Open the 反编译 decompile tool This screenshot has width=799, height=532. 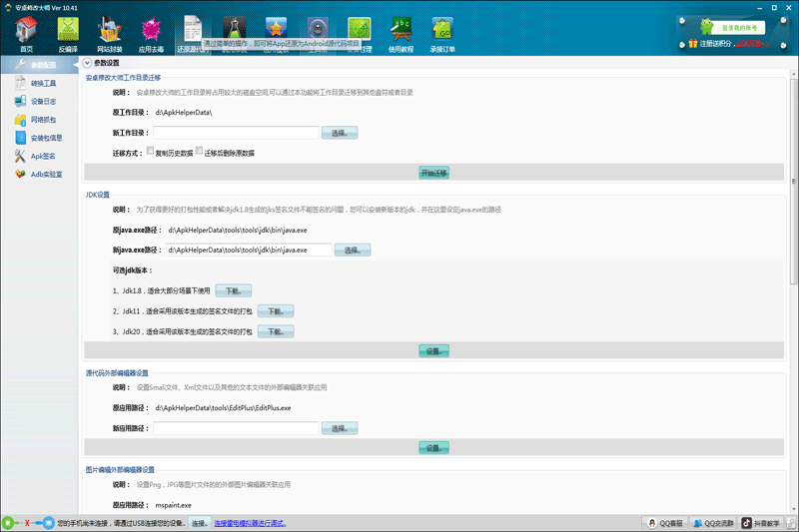68,35
